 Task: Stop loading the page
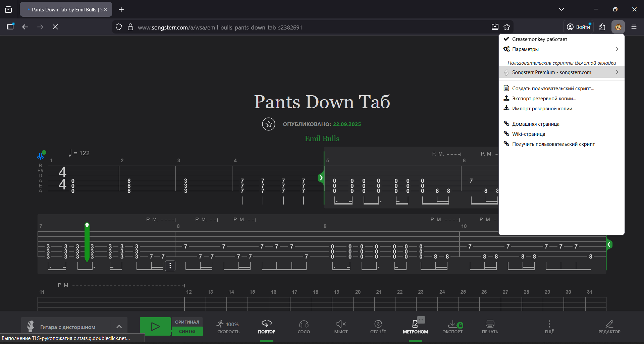(x=55, y=27)
